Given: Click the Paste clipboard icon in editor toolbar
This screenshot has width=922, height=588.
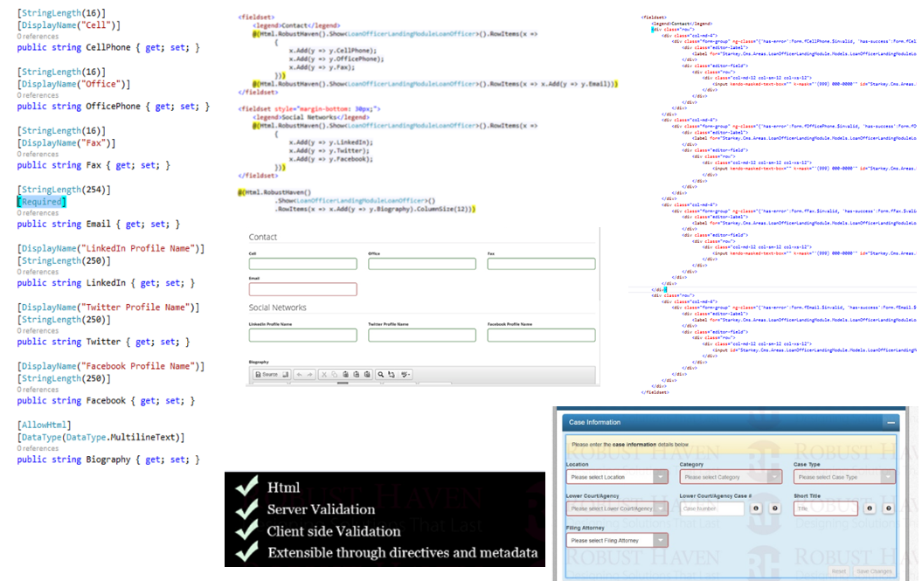Looking at the screenshot, I should click(346, 375).
